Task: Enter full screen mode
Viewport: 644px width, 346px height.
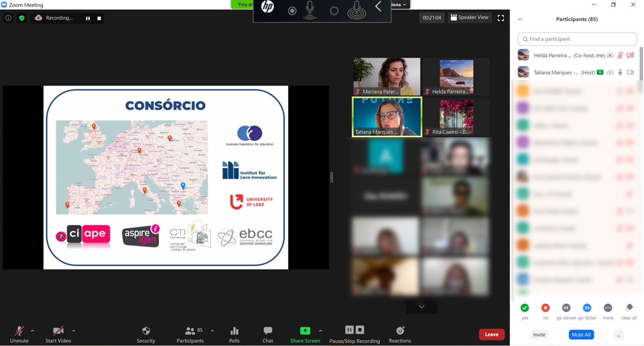Action: pyautogui.click(x=501, y=18)
